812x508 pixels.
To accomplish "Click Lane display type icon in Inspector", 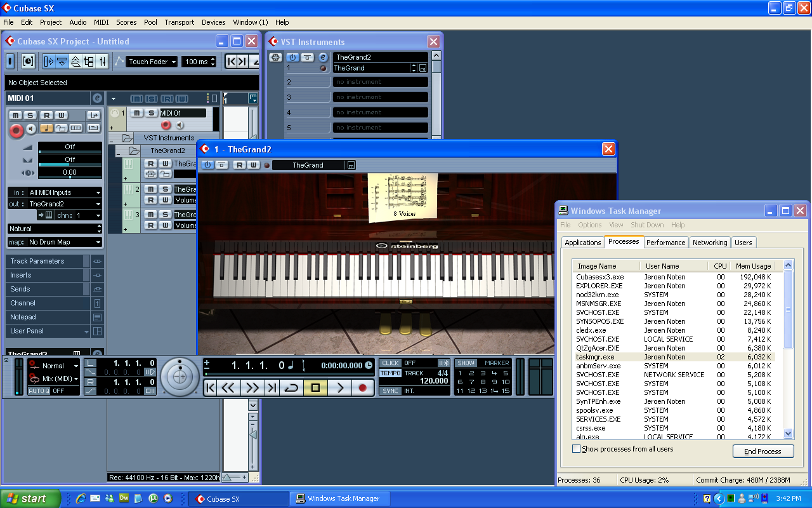I will tap(76, 128).
